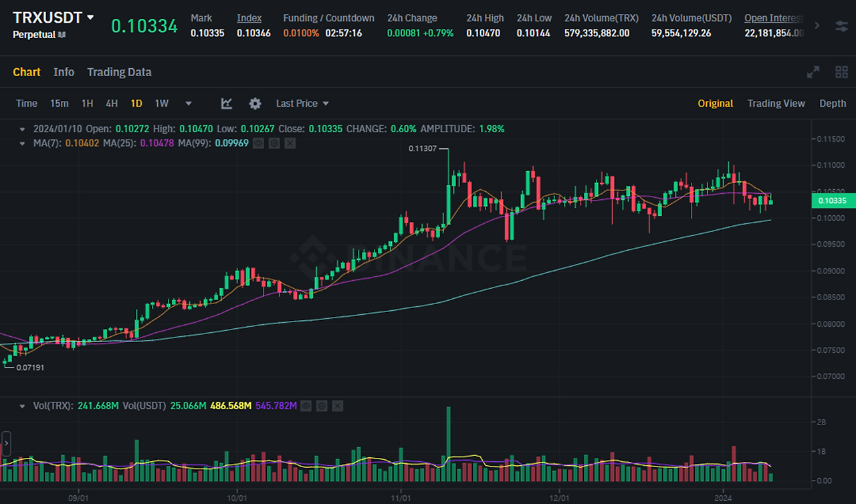Collapse the Vol indicator legend row
Image resolution: width=856 pixels, height=504 pixels.
coord(23,406)
